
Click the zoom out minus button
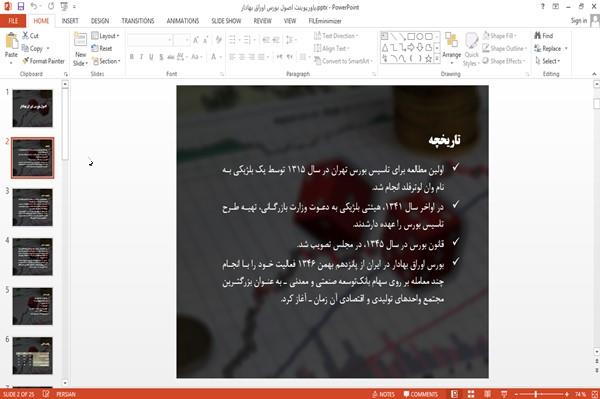(x=516, y=394)
